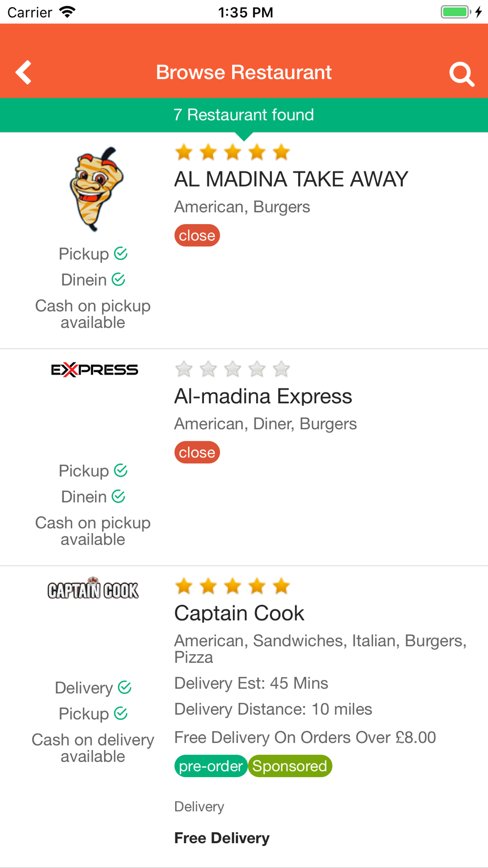The height and width of the screenshot is (868, 488).
Task: Click five-star rating of AL MADINA TAKE AWAY
Action: pos(232,152)
